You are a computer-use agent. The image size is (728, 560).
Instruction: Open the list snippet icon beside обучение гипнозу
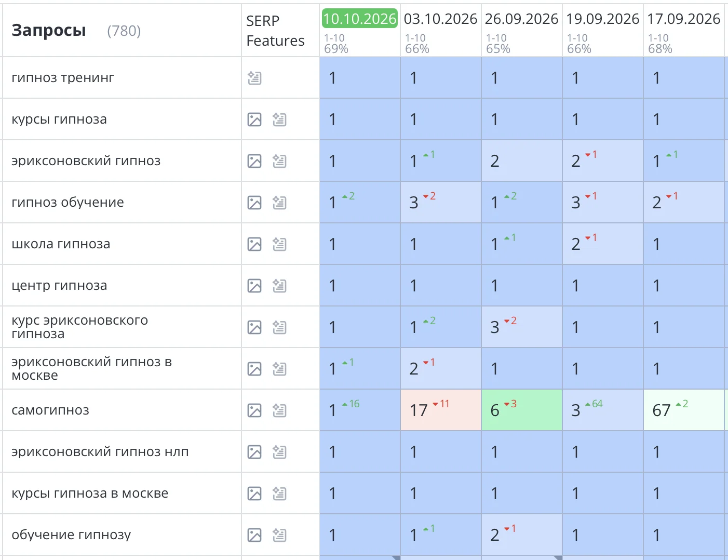click(x=279, y=535)
